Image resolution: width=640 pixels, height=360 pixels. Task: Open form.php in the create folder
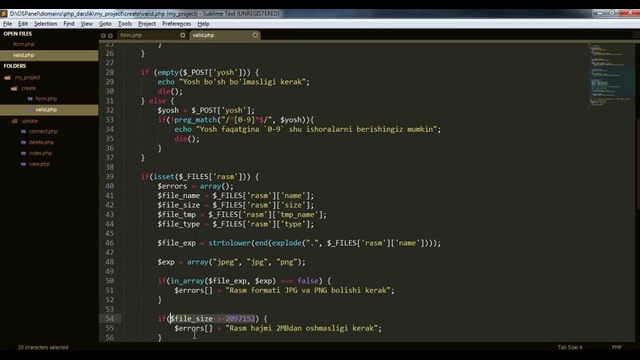(46, 99)
